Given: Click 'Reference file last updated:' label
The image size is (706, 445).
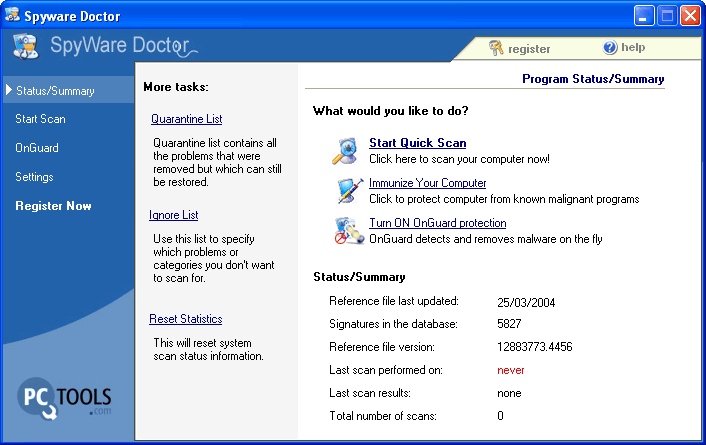Looking at the screenshot, I should point(394,301).
